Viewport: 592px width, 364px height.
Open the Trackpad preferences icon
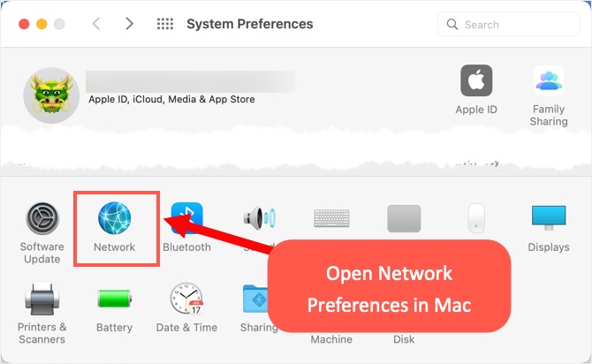[404, 218]
